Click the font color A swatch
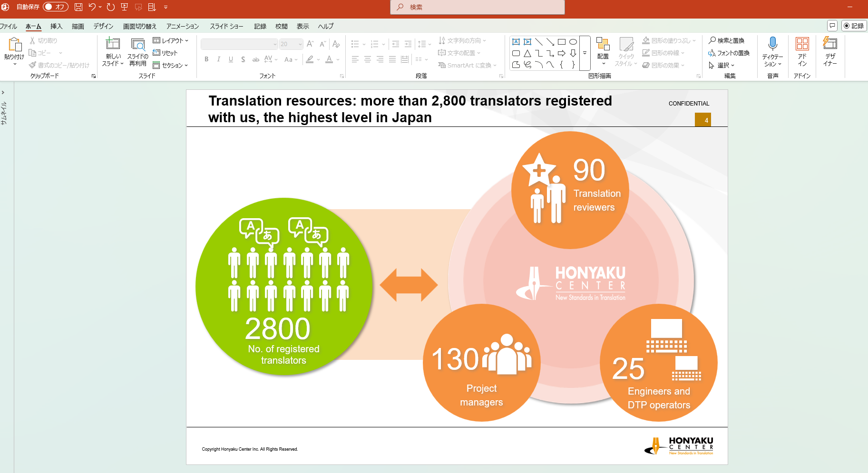This screenshot has height=473, width=868. [329, 59]
